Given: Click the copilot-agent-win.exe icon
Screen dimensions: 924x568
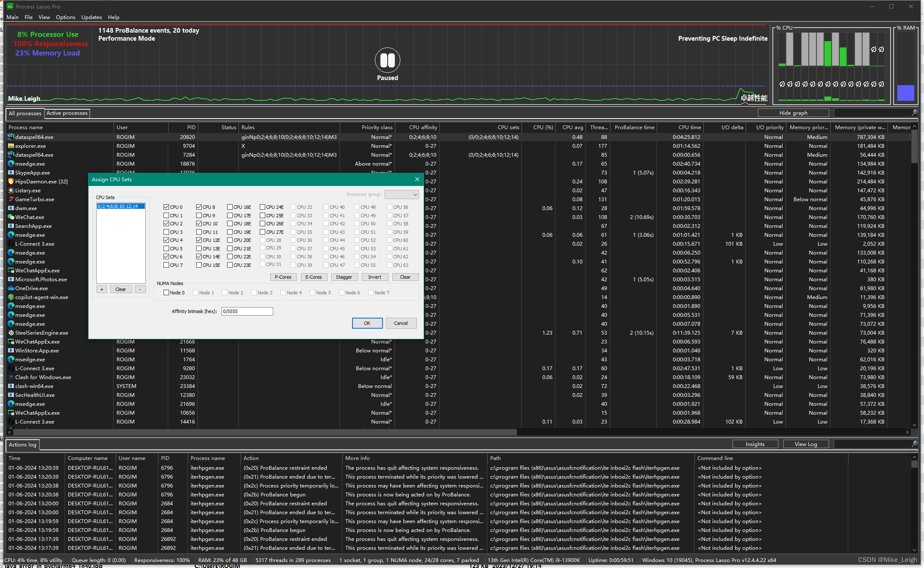Looking at the screenshot, I should 11,297.
